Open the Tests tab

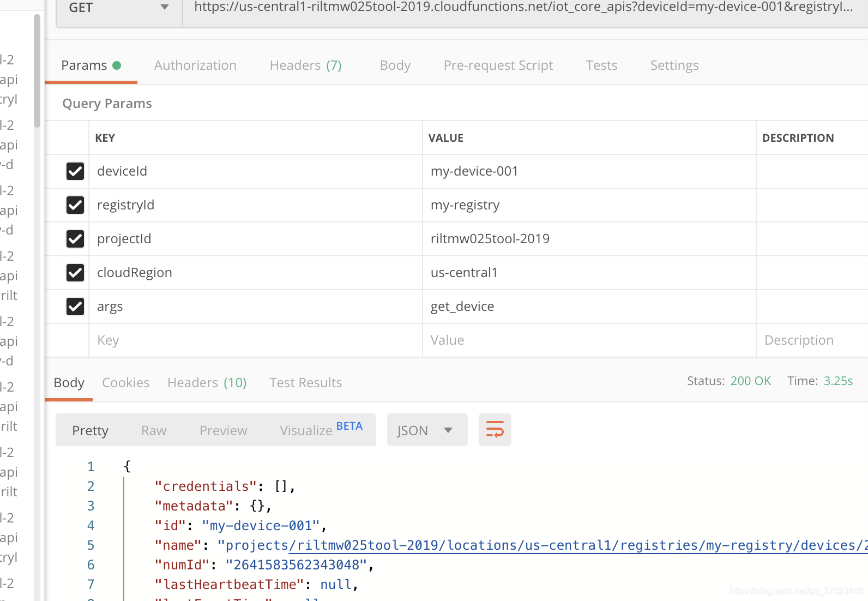[x=601, y=65]
